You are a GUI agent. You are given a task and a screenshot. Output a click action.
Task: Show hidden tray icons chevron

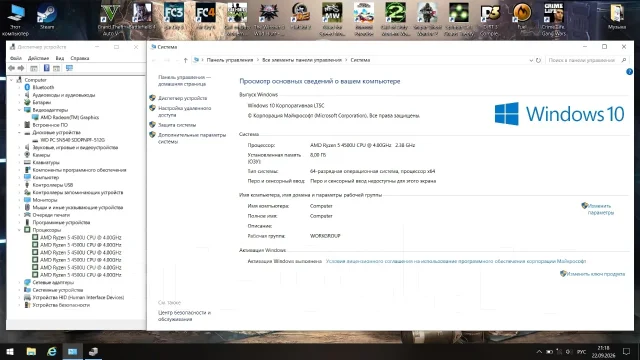[x=539, y=352]
